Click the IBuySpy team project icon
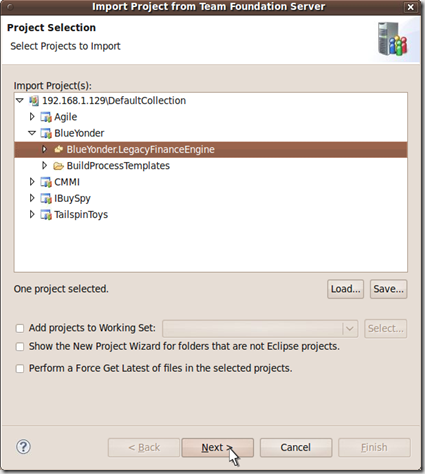Image resolution: width=425 pixels, height=474 pixels. point(46,198)
